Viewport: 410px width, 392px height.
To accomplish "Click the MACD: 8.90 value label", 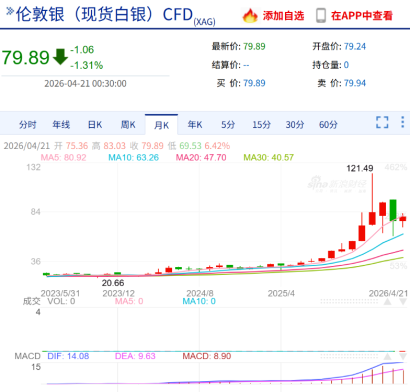I will click(207, 356).
